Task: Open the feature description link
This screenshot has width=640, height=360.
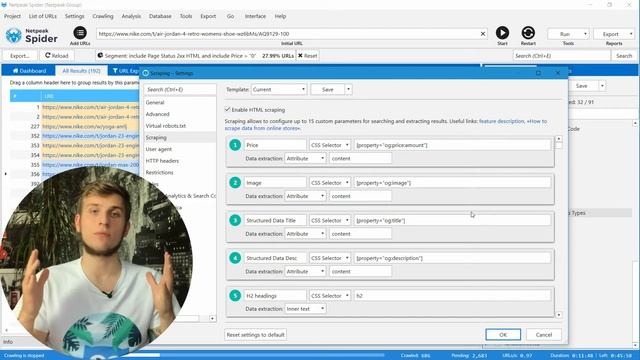Action: pyautogui.click(x=502, y=121)
